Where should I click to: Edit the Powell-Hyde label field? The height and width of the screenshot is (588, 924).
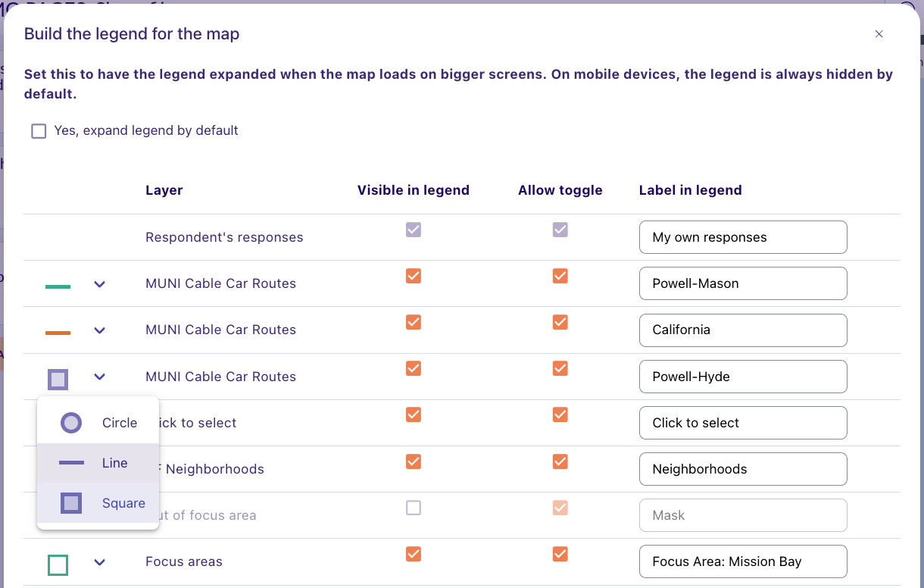743,377
